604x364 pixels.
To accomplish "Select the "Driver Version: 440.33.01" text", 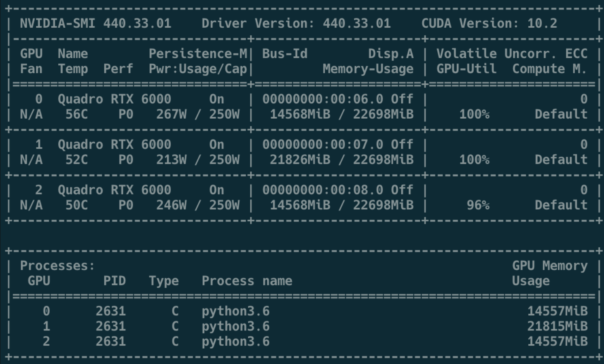I will [x=296, y=23].
